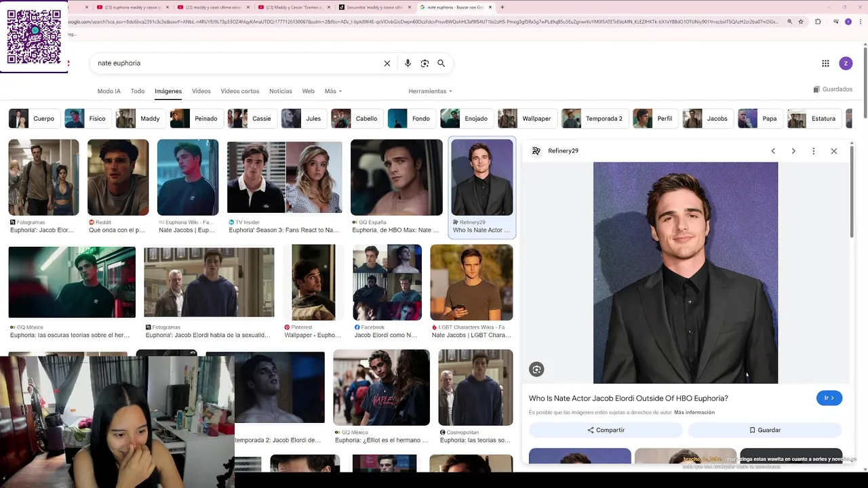Image resolution: width=868 pixels, height=488 pixels.
Task: Share the image with Compartir
Action: [606, 430]
